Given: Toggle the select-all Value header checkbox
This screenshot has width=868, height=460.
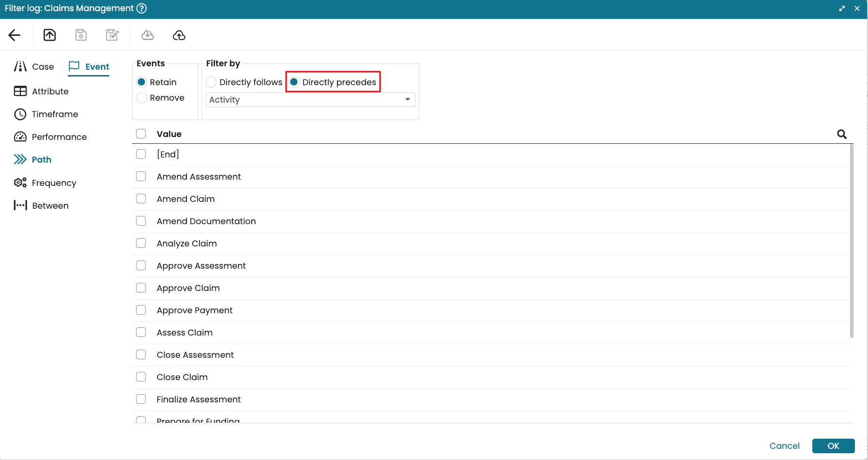Looking at the screenshot, I should pos(141,134).
